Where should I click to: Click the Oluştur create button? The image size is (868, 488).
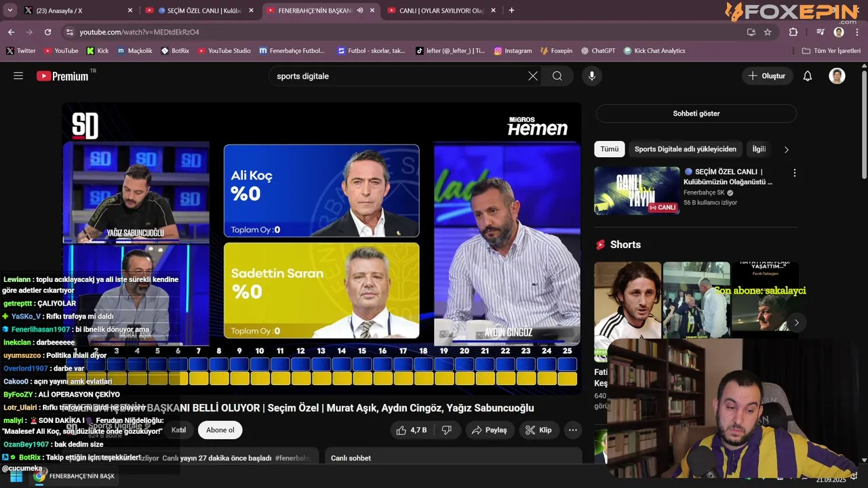tap(767, 76)
